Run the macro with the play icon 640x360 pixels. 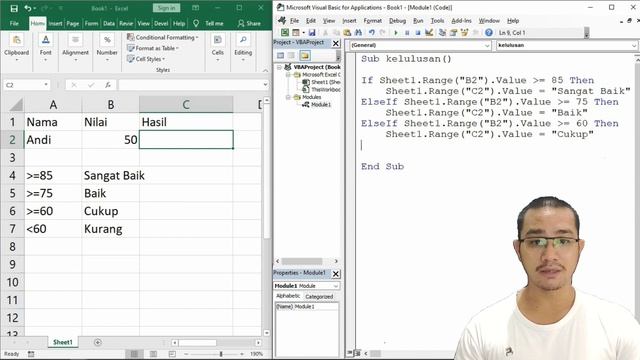click(x=396, y=33)
